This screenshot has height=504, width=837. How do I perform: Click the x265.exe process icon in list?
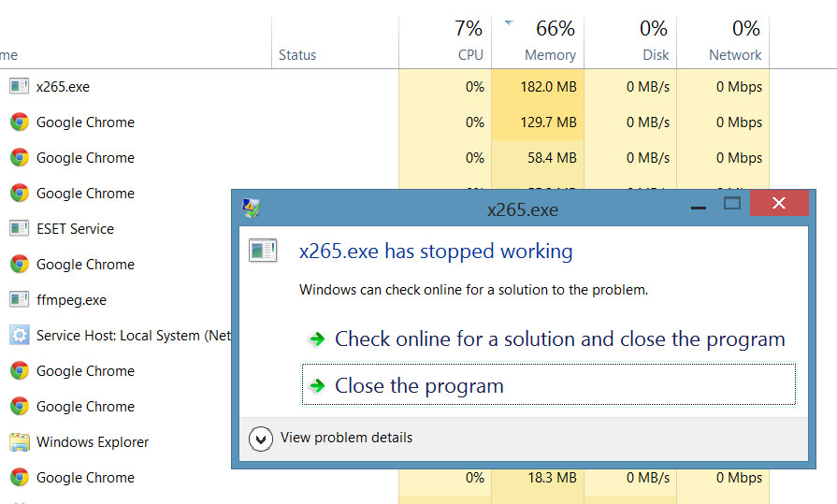point(19,87)
